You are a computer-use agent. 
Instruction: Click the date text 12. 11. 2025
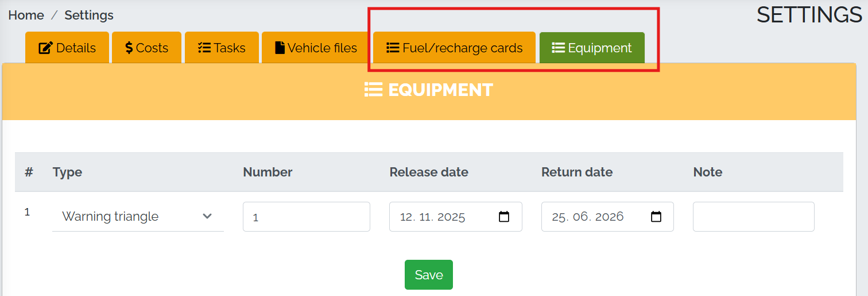[x=432, y=217]
